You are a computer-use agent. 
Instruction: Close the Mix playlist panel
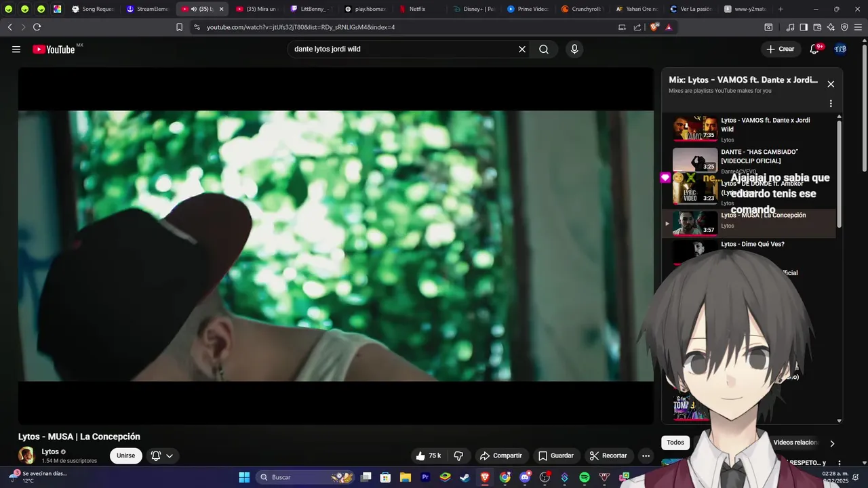(x=831, y=84)
